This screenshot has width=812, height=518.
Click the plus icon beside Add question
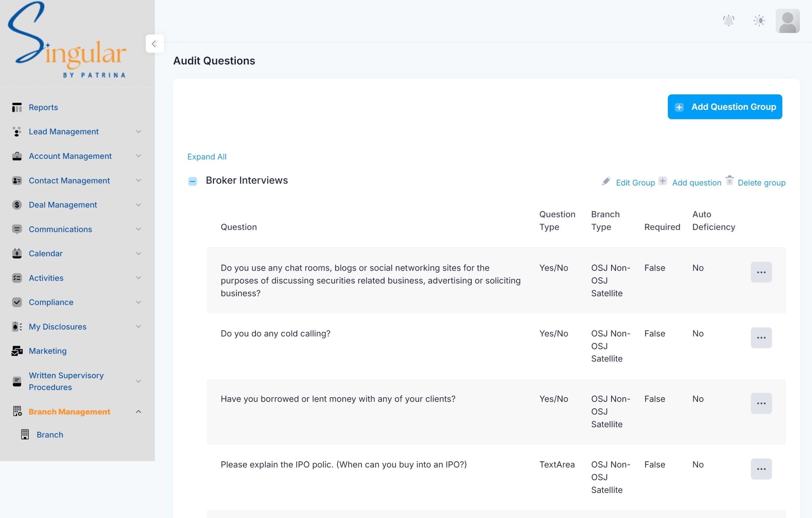(x=663, y=181)
